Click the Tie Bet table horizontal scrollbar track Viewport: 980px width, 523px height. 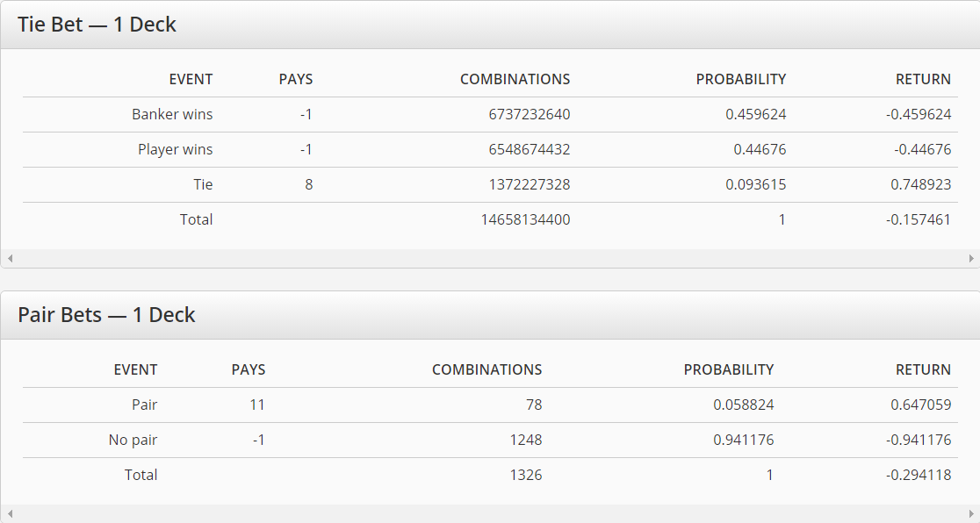(x=490, y=259)
